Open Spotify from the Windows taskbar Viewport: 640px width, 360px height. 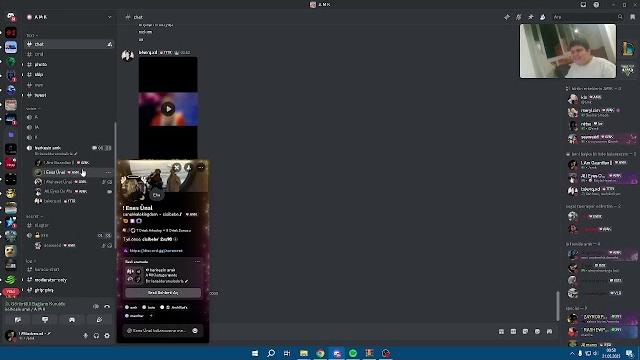353,353
